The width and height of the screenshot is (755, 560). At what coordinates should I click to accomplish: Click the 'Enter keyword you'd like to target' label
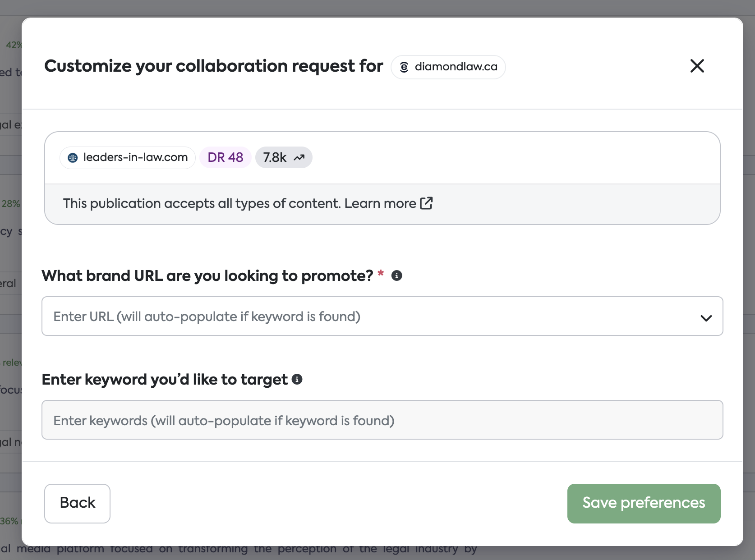click(165, 380)
